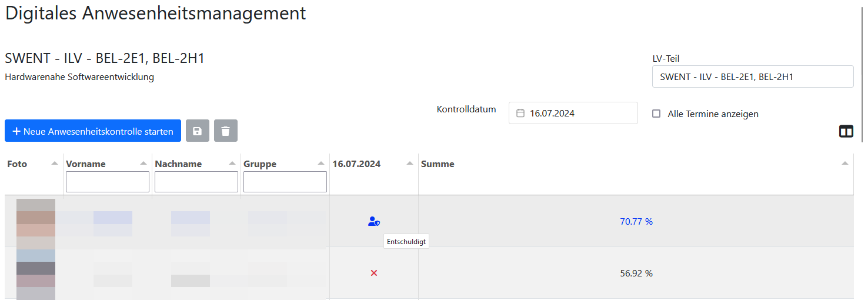Click calendar icon in Kontrolldatum field

[520, 114]
